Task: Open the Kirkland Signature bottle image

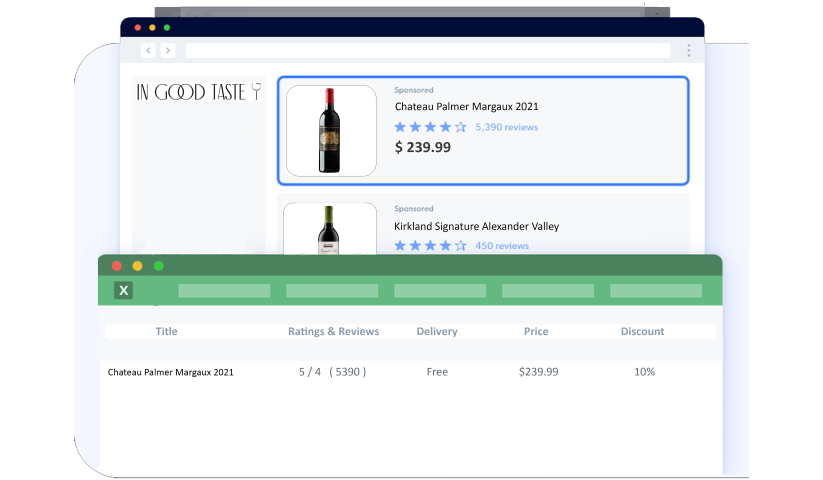Action: point(330,229)
